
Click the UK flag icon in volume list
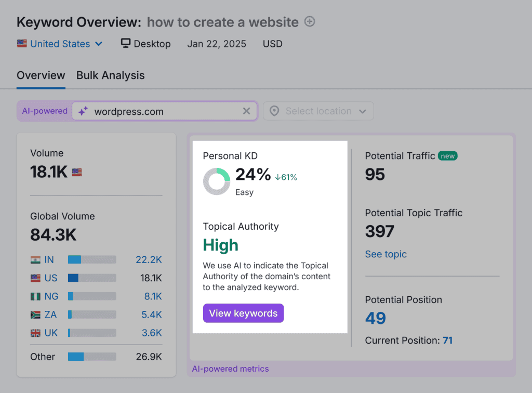(35, 333)
